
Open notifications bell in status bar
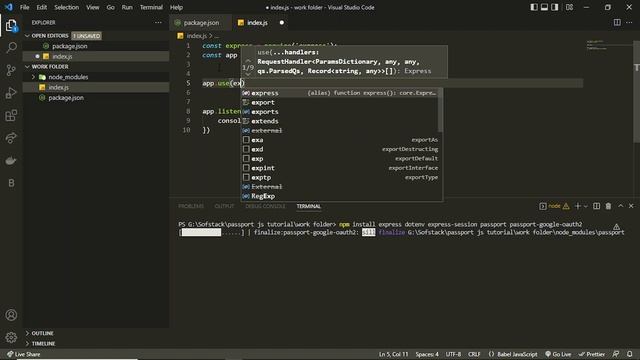coord(630,354)
